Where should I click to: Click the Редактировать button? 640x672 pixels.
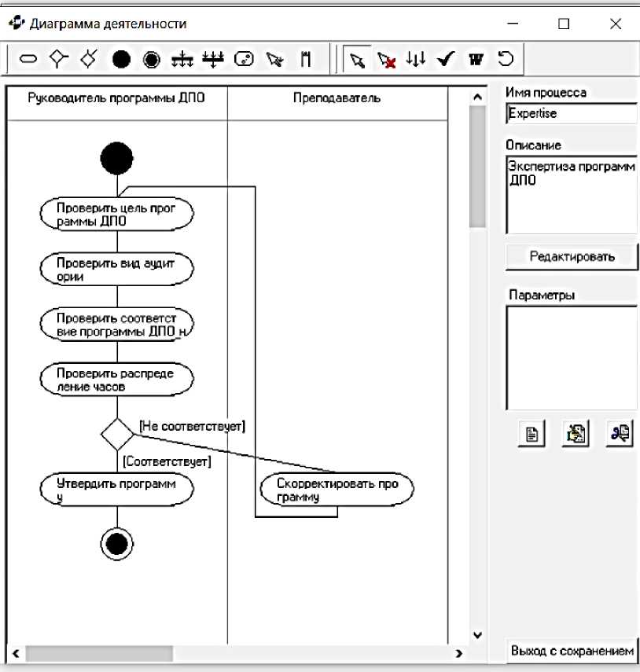coord(572,257)
